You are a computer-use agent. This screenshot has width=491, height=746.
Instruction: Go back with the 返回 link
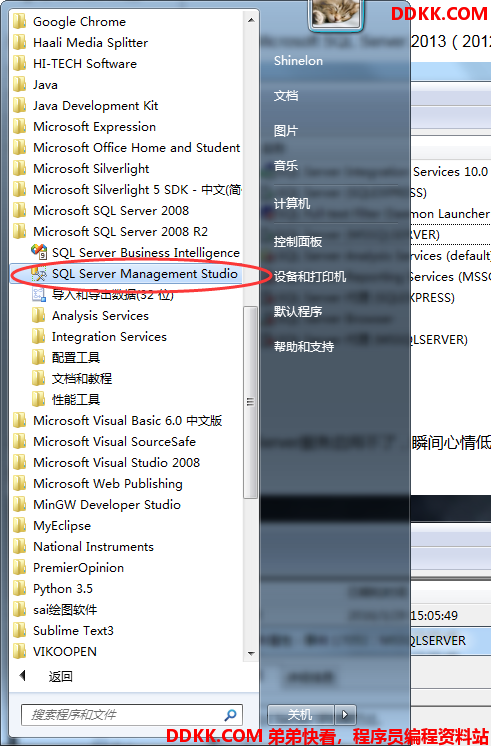60,676
